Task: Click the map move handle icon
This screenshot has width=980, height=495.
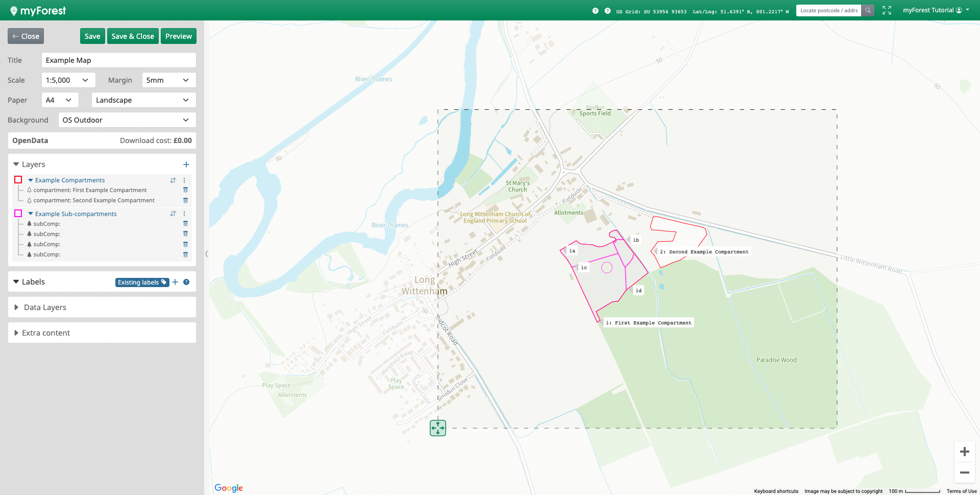Action: [x=438, y=428]
